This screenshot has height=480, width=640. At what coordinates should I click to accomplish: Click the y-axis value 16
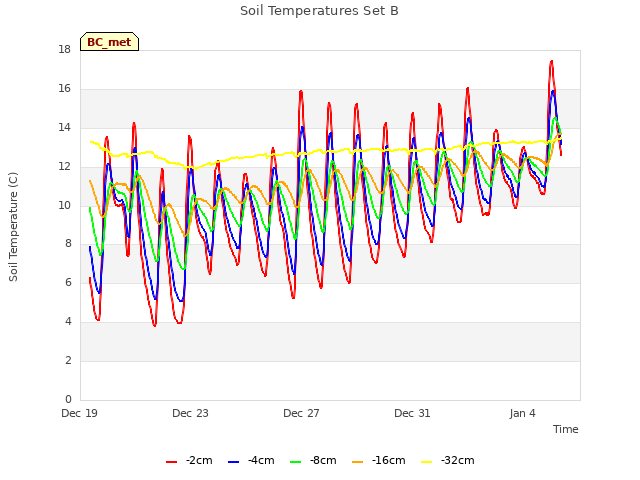click(64, 89)
